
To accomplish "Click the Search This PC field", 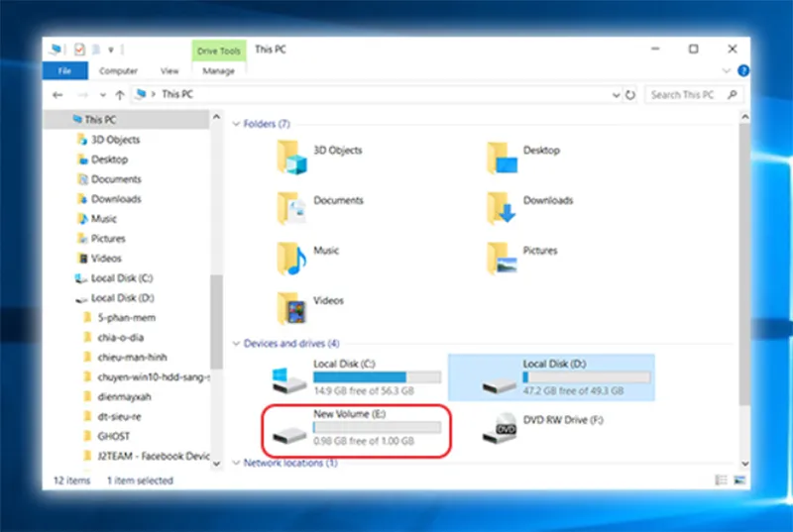I will pyautogui.click(x=694, y=94).
